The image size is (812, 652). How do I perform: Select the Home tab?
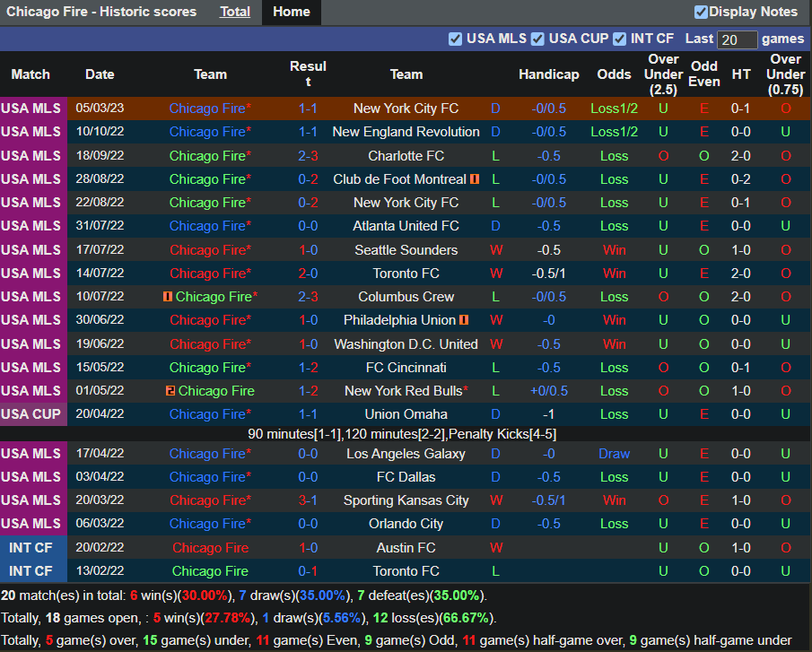pyautogui.click(x=292, y=12)
